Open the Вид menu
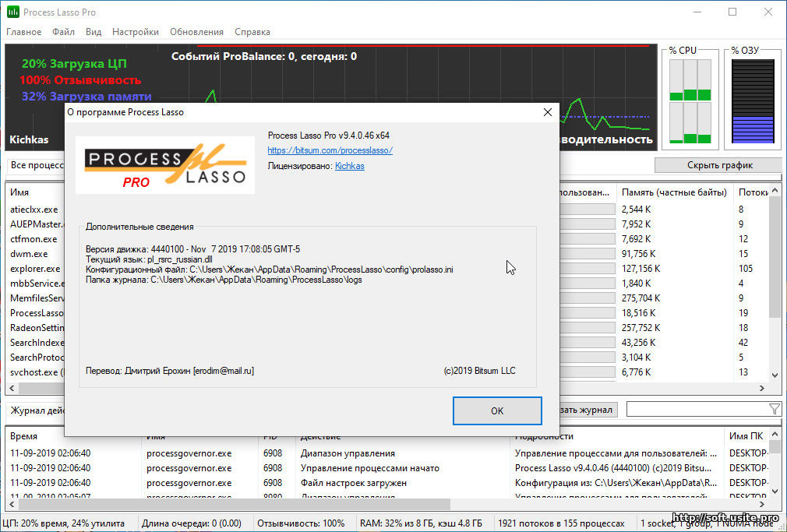787x532 pixels. (94, 32)
